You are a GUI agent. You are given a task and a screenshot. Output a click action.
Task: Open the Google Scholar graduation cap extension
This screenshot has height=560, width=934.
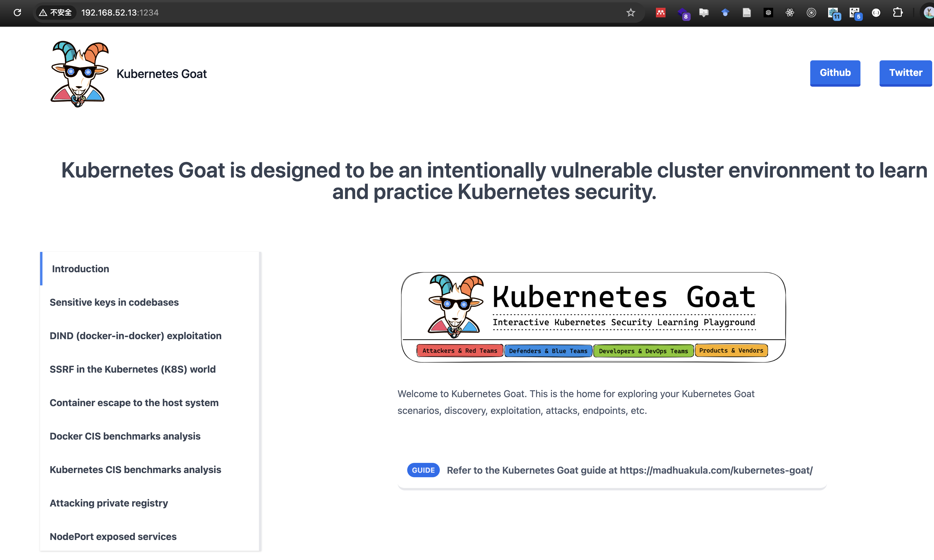[x=725, y=13]
